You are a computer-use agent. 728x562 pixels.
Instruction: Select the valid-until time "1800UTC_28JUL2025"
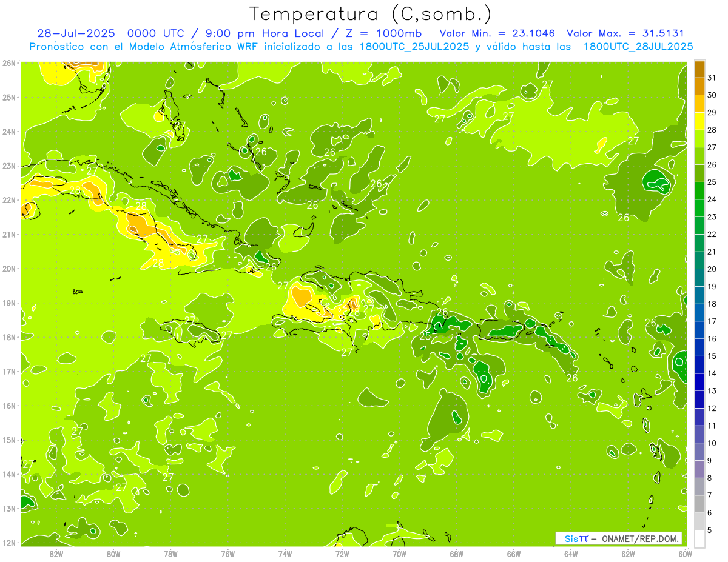pos(638,47)
